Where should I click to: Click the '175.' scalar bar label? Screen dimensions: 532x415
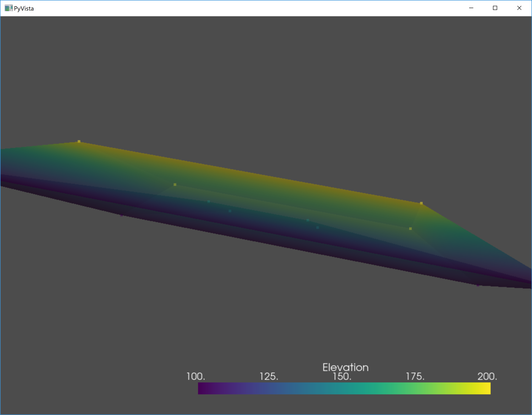[x=415, y=377]
